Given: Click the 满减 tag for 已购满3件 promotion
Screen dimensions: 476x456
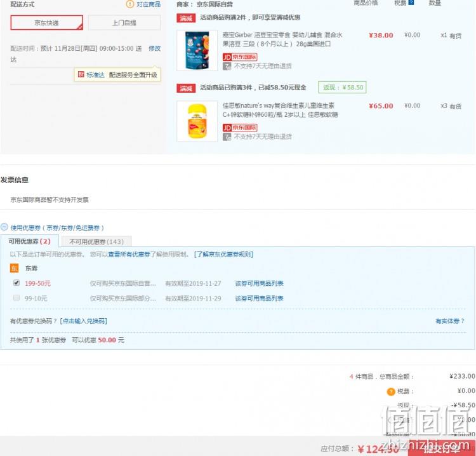Looking at the screenshot, I should [186, 88].
